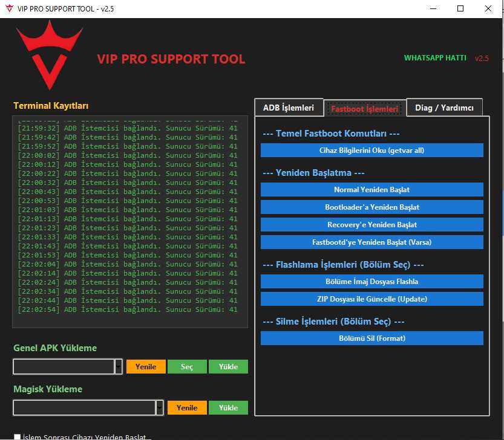Open the WHATSAPP HATTI link
Screen dimensions: 504x440
coord(435,58)
